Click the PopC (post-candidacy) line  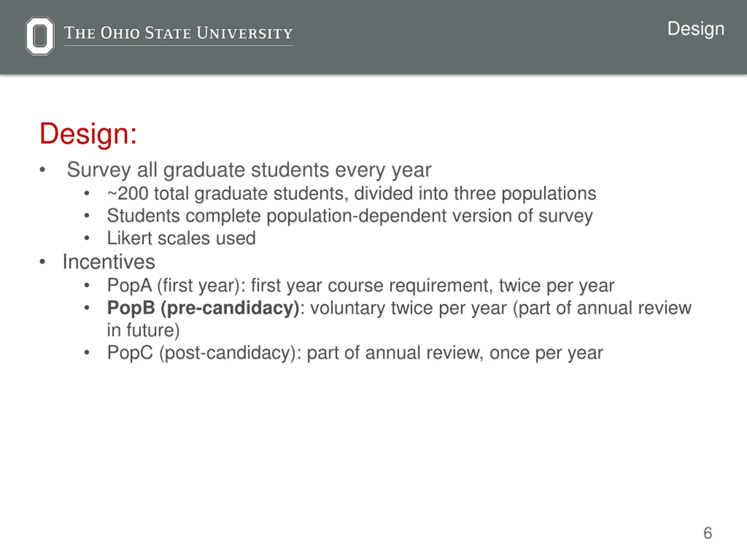355,353
